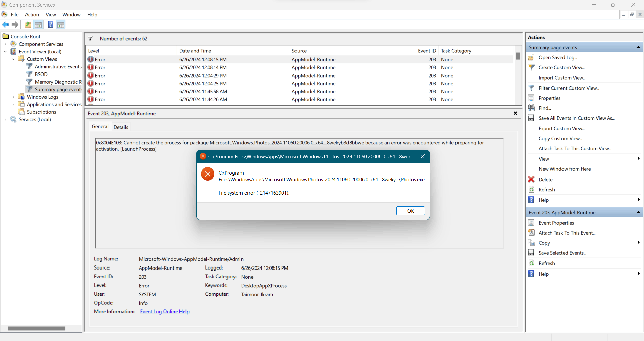Select Administrative Events custom view
The height and width of the screenshot is (341, 644).
(58, 67)
